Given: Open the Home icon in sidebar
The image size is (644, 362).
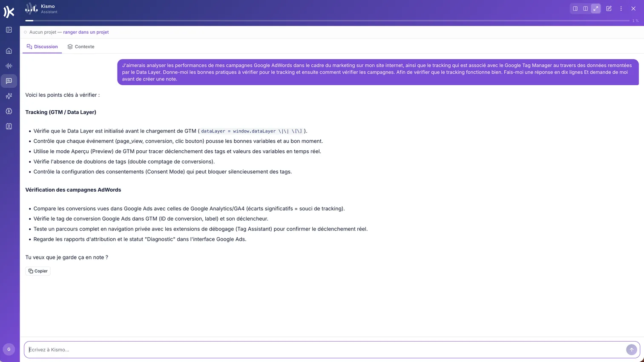Looking at the screenshot, I should 9,51.
